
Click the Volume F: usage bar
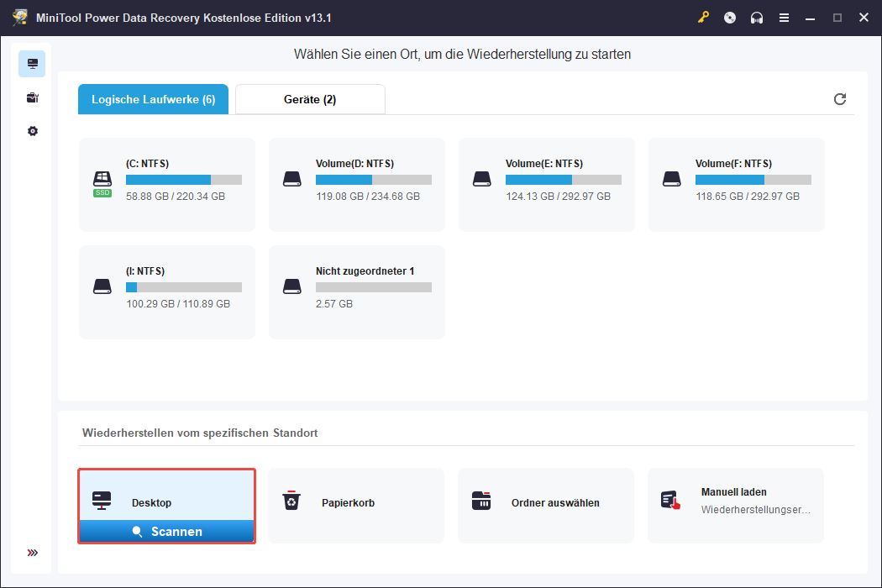753,180
